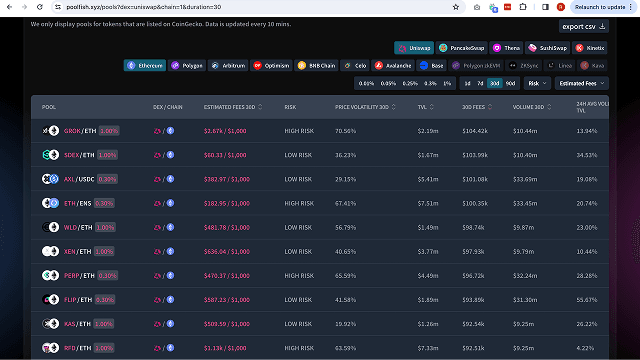Sort by Price Volatility 30D column

[x=365, y=107]
